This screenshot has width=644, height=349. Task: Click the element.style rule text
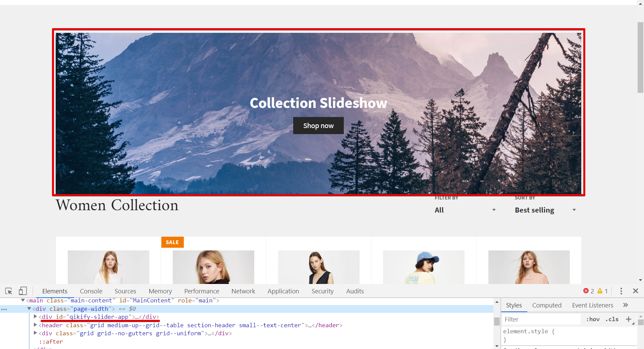pos(529,331)
